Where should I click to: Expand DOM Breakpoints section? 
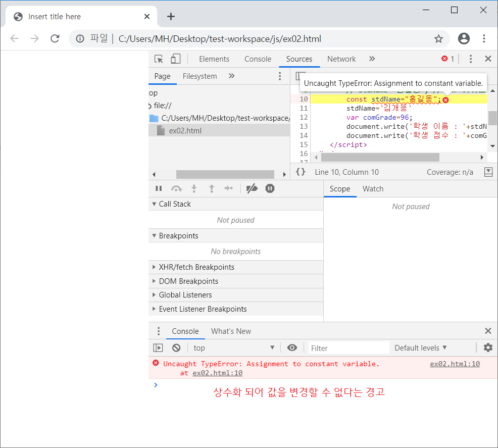point(236,281)
